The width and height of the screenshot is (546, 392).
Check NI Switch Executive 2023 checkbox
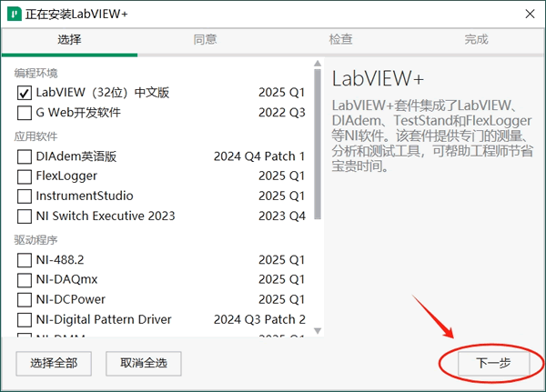coord(25,216)
